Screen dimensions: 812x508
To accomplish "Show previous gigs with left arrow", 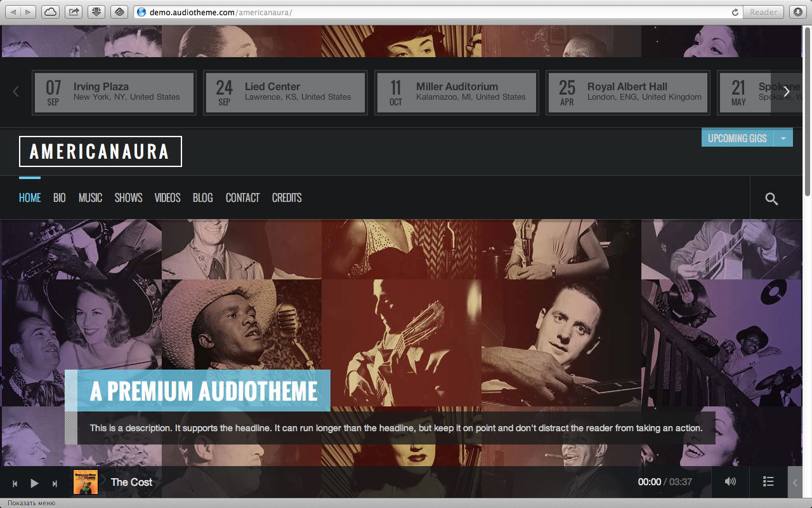I will coord(16,91).
